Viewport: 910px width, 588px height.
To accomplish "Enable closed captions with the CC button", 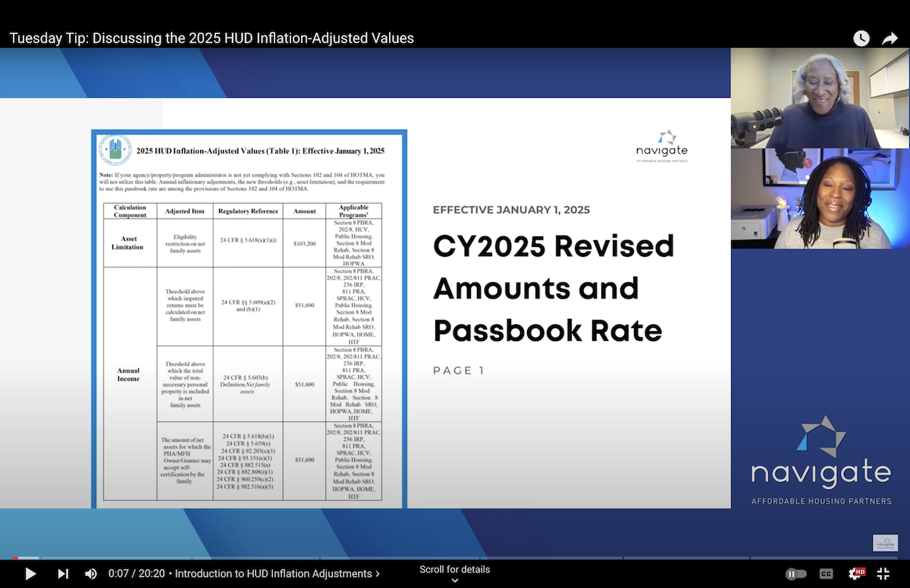I will tap(826, 574).
